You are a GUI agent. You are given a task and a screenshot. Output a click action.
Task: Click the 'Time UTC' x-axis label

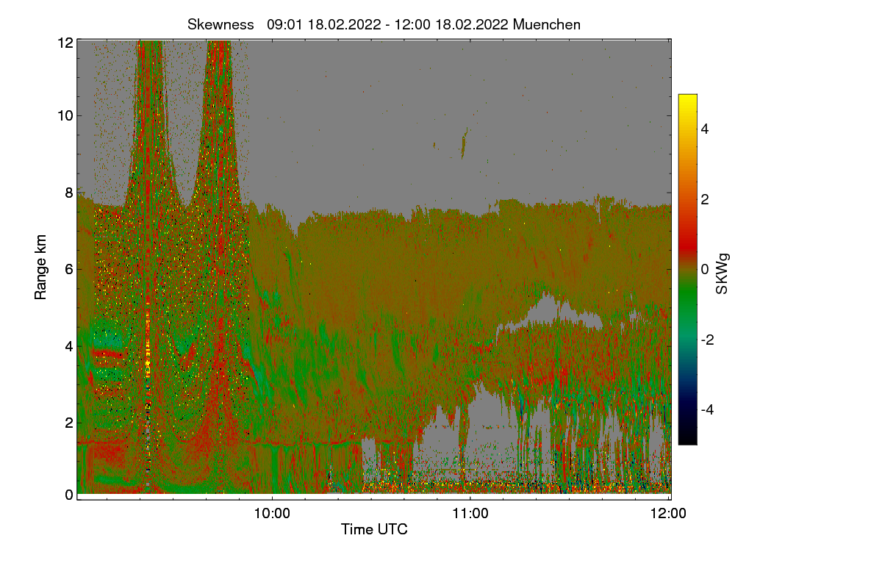[374, 529]
